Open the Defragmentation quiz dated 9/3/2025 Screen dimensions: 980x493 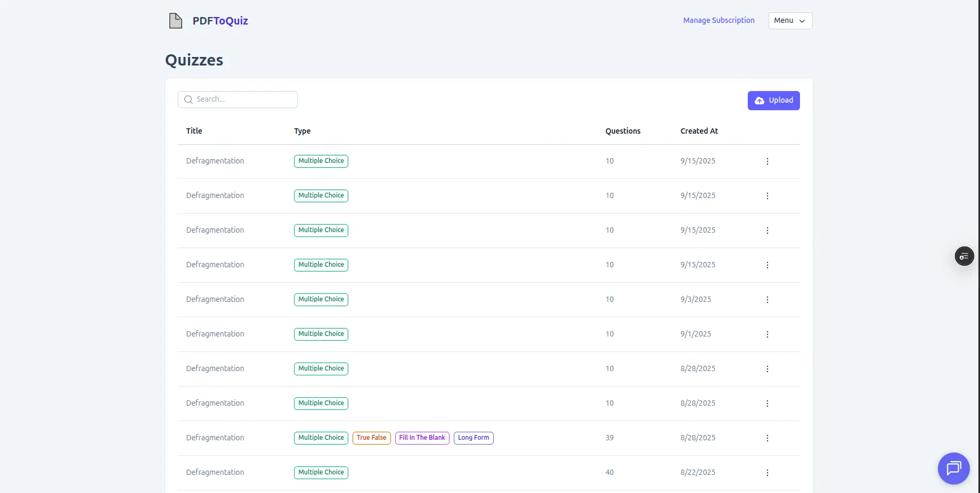(215, 300)
